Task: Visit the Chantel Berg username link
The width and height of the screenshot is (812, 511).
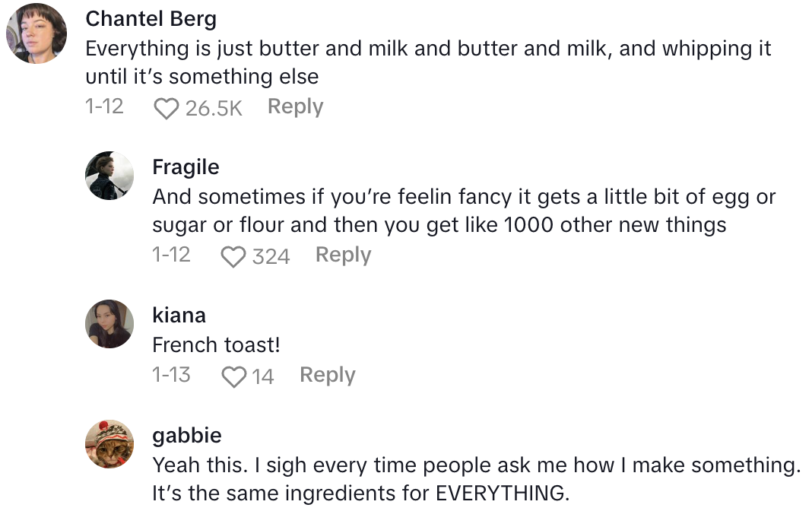Action: [x=151, y=19]
